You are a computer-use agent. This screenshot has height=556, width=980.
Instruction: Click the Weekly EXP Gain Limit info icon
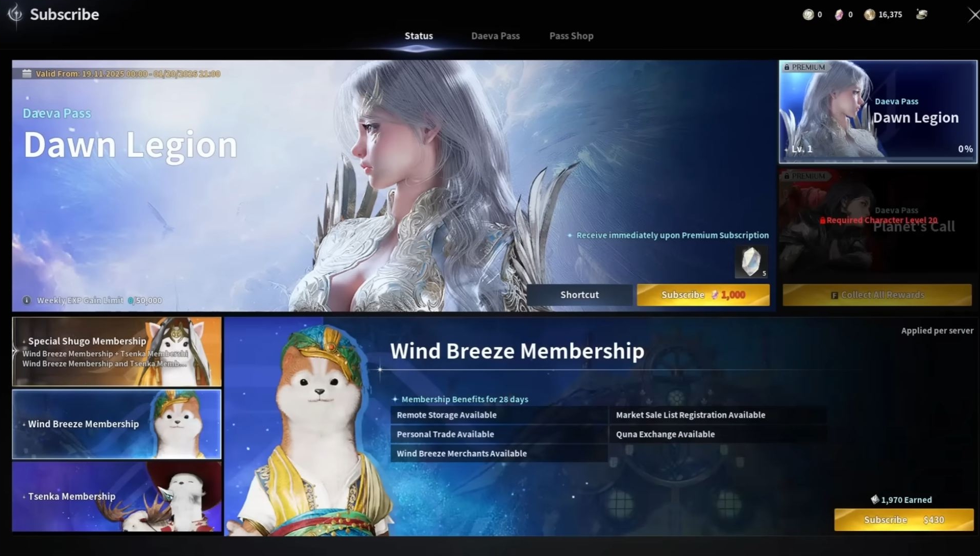27,300
